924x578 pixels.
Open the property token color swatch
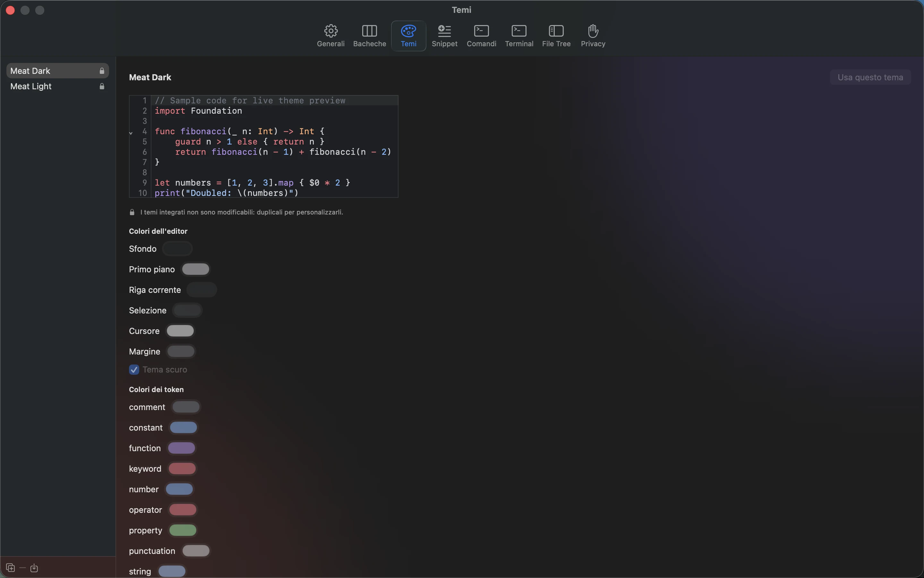click(x=183, y=530)
